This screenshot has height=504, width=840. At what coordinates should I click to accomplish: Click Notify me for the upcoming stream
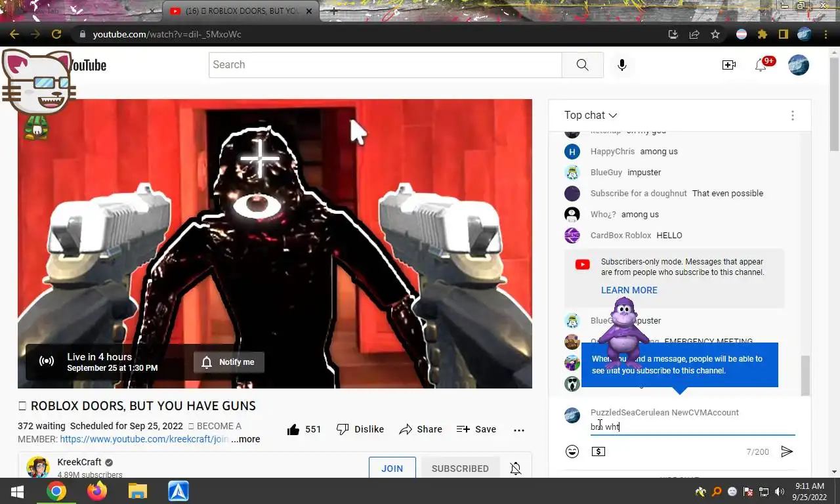click(x=228, y=362)
